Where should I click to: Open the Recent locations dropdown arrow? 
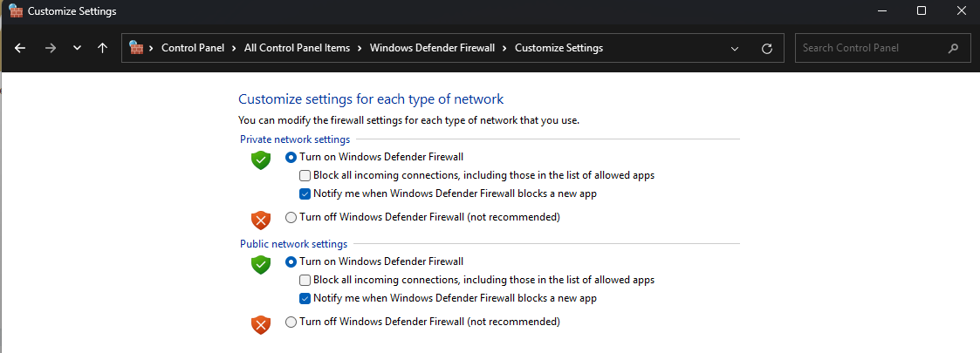77,48
